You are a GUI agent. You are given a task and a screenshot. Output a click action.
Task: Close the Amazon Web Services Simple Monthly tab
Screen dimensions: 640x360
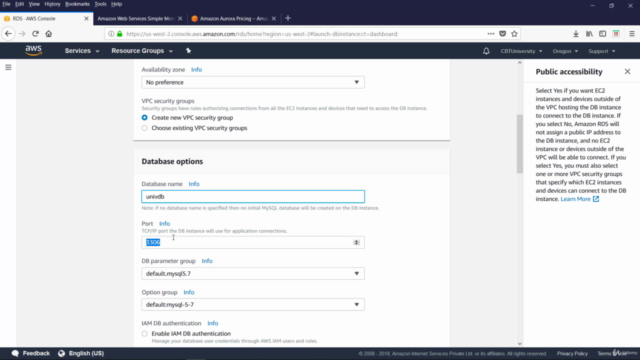[x=180, y=18]
